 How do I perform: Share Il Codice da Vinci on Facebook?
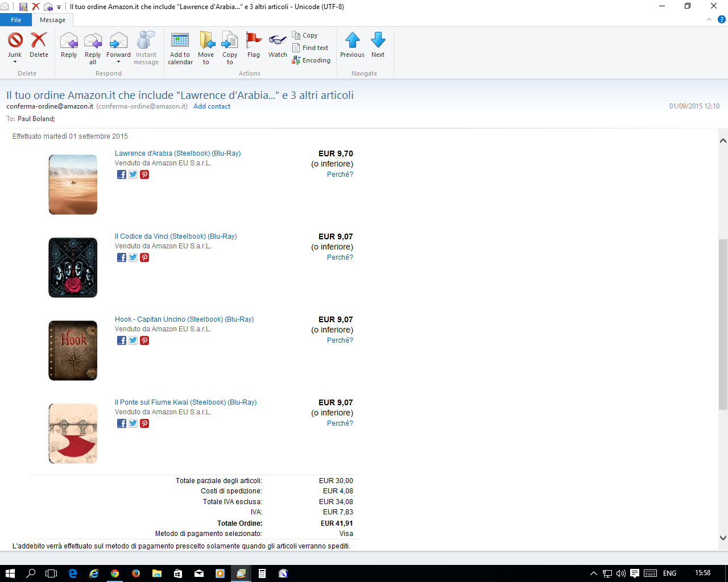122,257
